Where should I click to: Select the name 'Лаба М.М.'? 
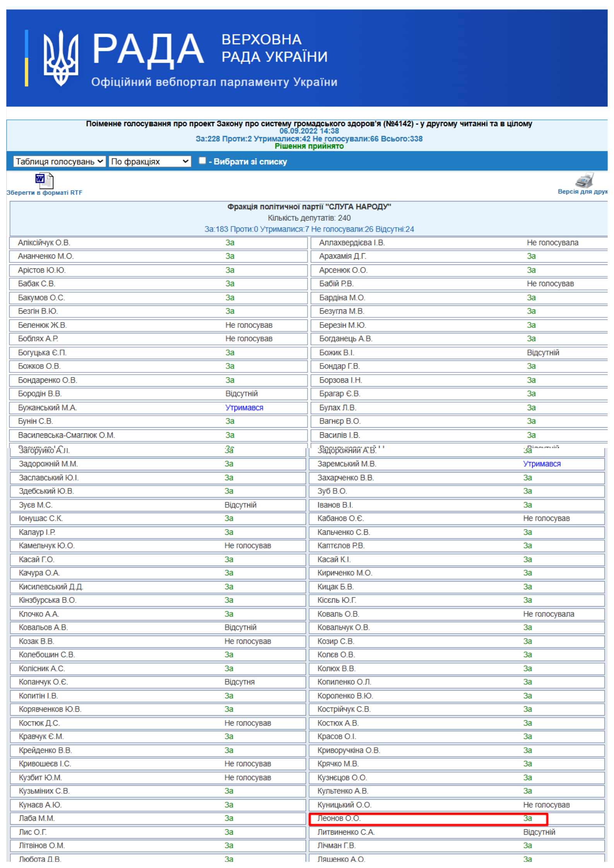[37, 818]
